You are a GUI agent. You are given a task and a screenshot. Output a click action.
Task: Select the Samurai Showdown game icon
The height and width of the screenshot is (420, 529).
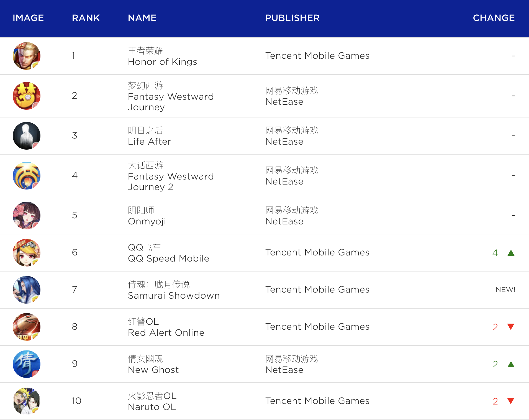pos(27,290)
